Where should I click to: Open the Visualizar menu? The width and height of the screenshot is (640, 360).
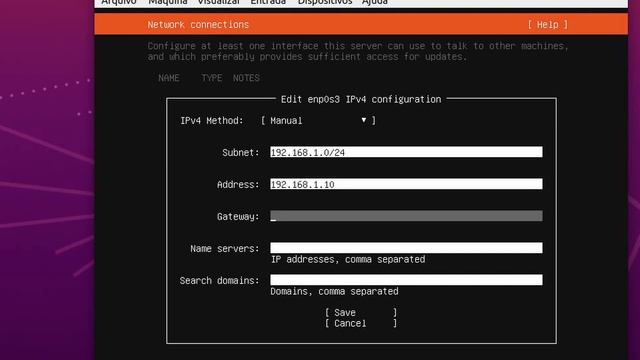coord(219,2)
